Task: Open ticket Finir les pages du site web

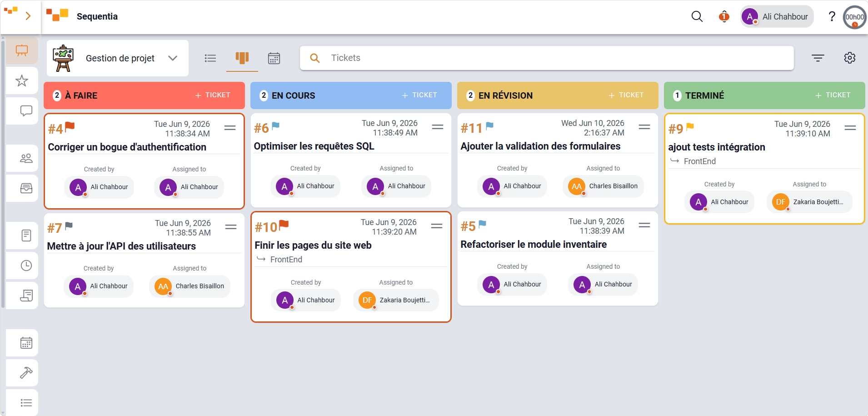Action: (x=313, y=245)
